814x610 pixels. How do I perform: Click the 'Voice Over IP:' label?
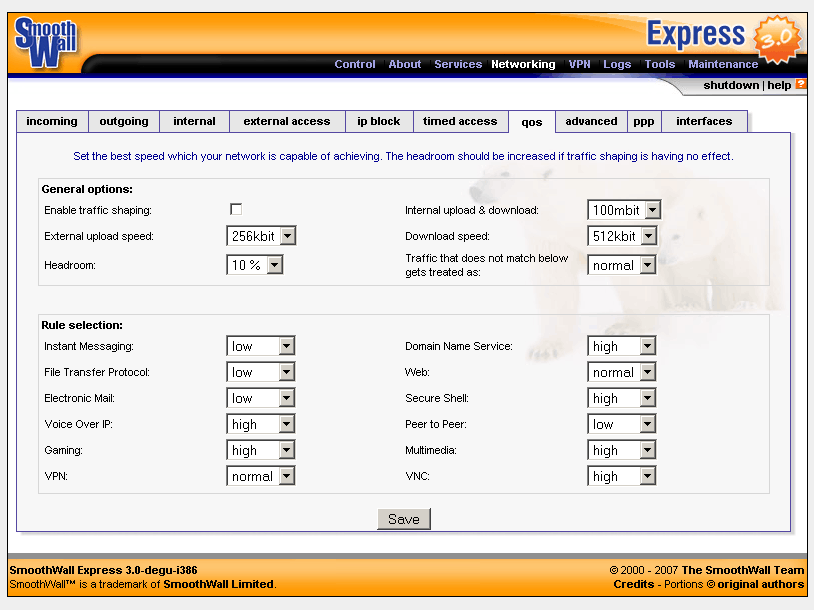pyautogui.click(x=78, y=424)
